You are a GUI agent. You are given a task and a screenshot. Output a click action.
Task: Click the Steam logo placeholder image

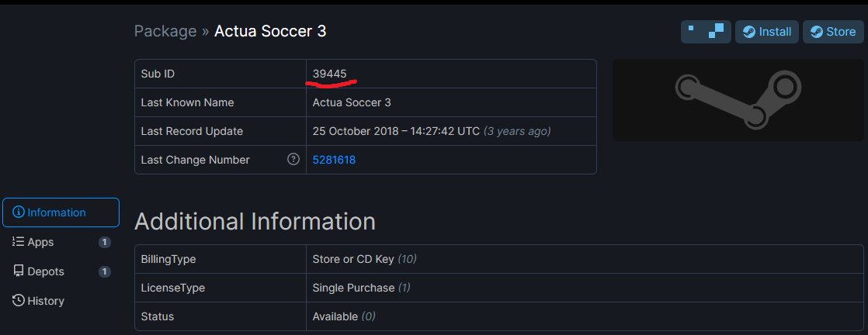(738, 100)
